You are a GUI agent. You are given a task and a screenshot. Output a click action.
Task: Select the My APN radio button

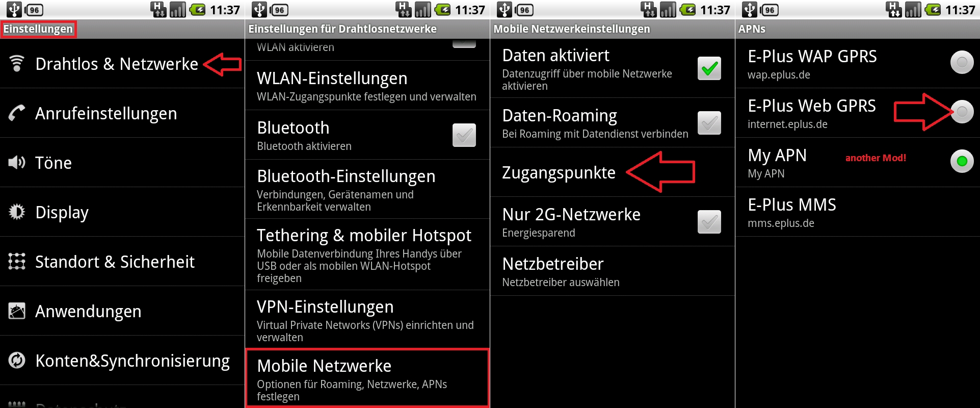pos(962,161)
